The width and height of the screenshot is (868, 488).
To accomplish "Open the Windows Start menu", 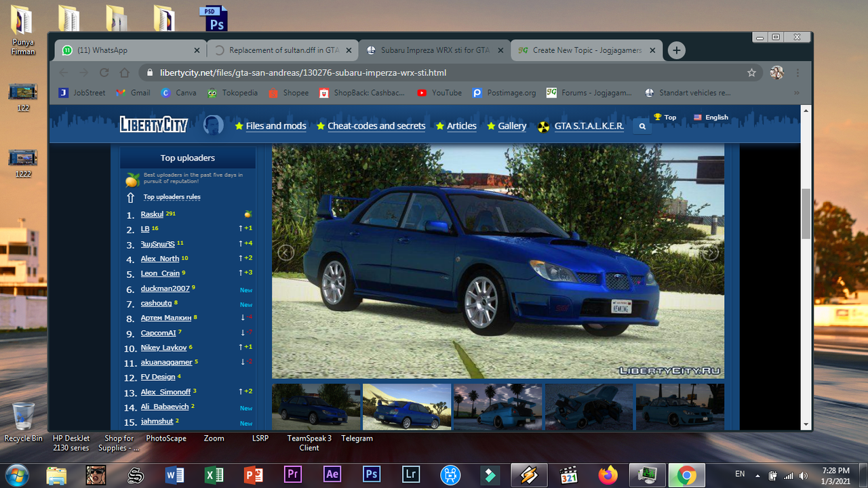I will 16,474.
